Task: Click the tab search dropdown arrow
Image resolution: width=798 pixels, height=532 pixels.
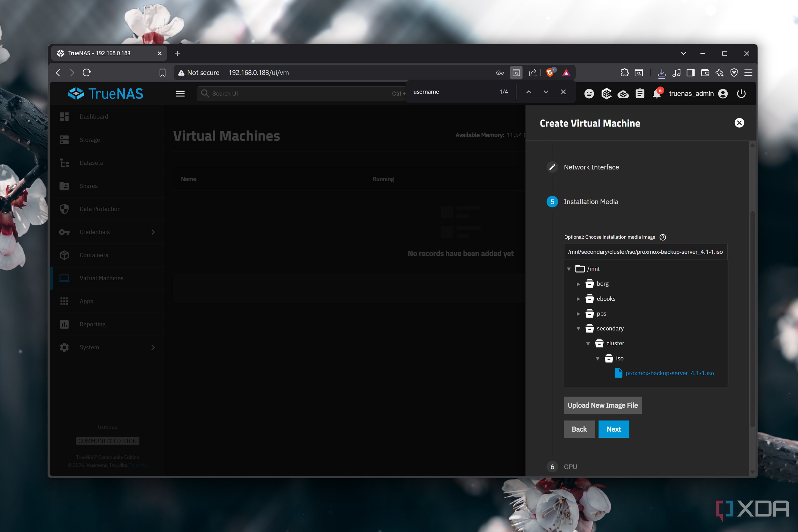Action: (683, 53)
